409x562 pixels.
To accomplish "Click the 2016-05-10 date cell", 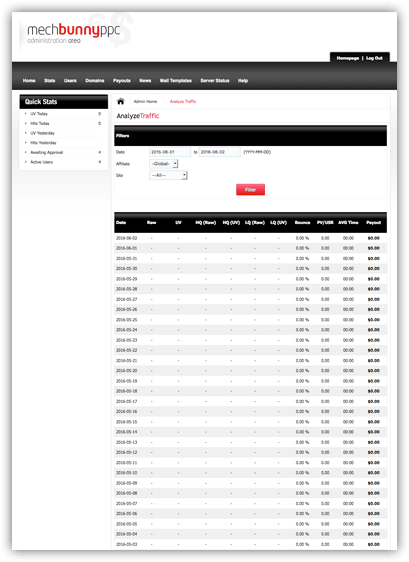I will [127, 473].
